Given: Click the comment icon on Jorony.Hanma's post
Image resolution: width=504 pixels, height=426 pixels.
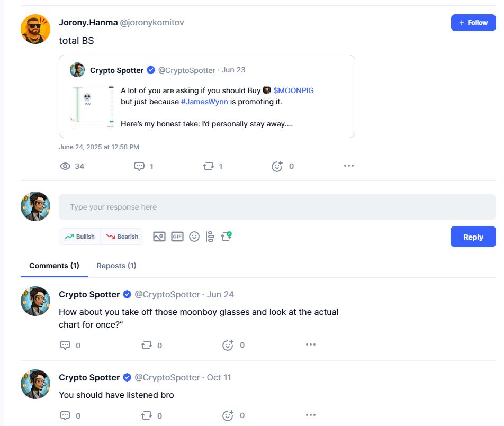Looking at the screenshot, I should tap(139, 166).
